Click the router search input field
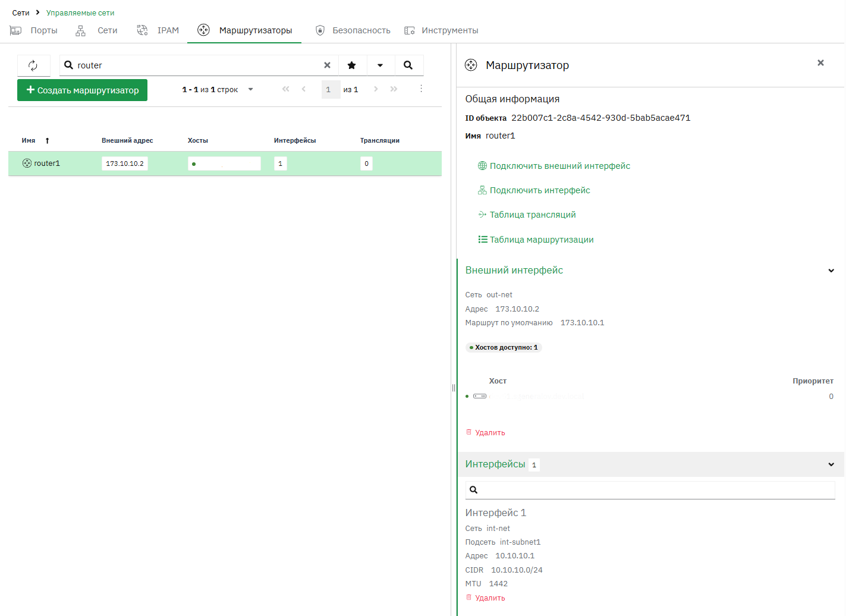The image size is (846, 616). 199,65
